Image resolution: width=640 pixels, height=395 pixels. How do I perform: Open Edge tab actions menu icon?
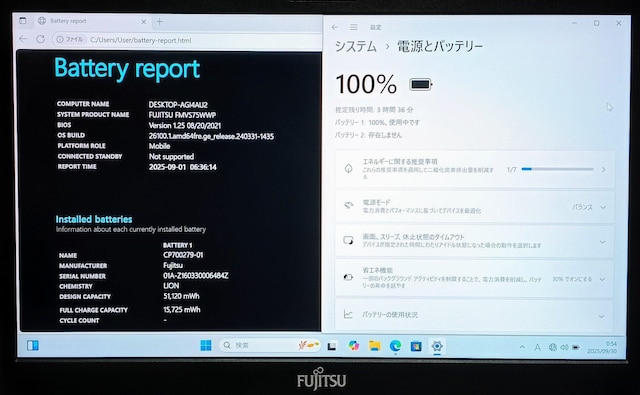coord(23,21)
